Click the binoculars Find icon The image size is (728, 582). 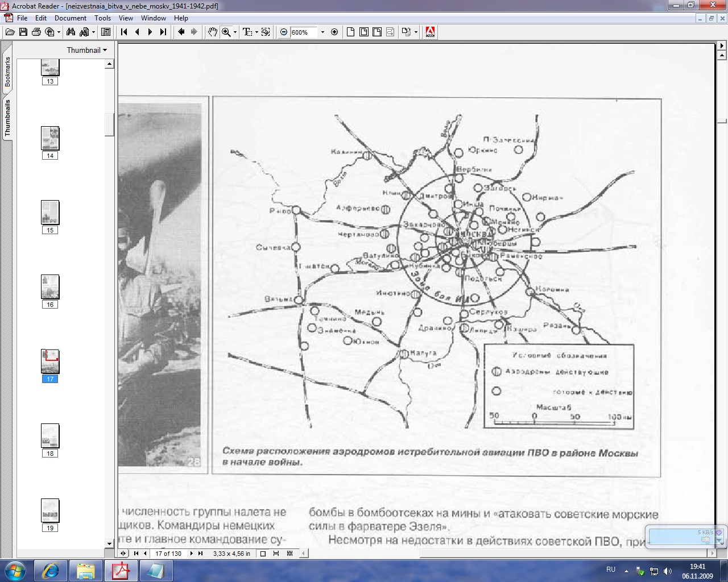[x=71, y=32]
